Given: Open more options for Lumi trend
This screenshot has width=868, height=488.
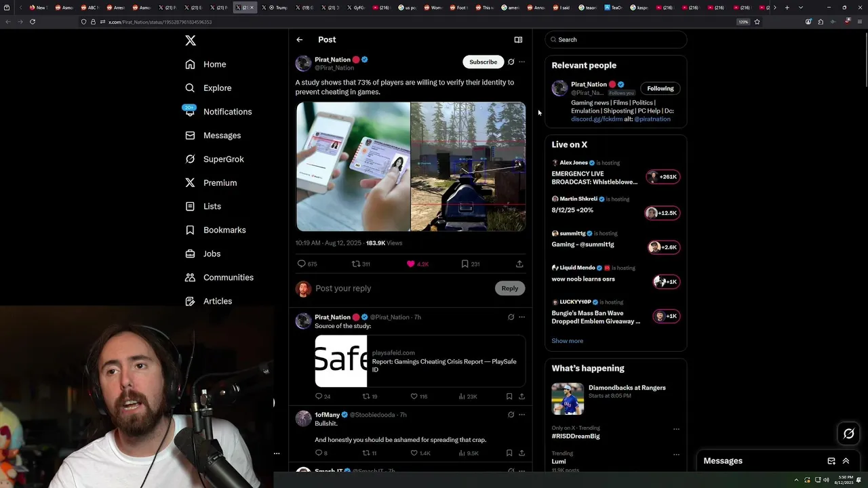Looking at the screenshot, I should pyautogui.click(x=676, y=454).
